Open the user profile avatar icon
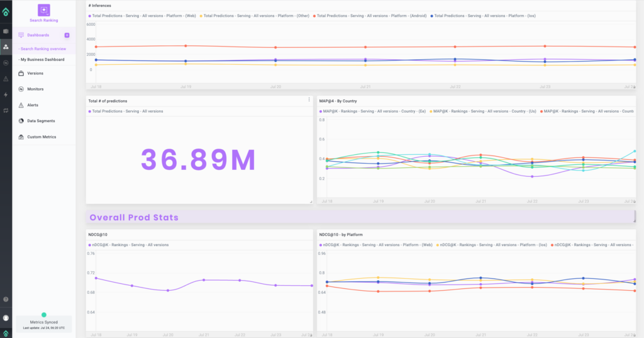 (6, 318)
